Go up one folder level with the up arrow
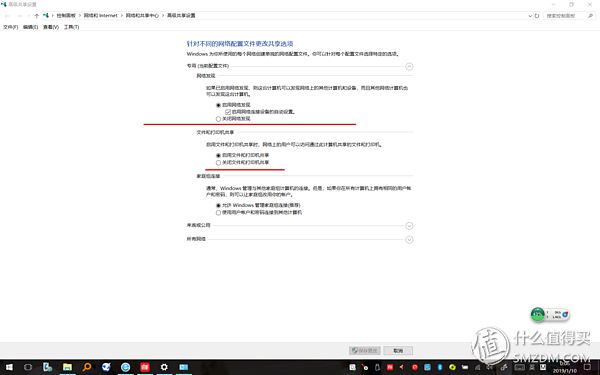 (37, 16)
